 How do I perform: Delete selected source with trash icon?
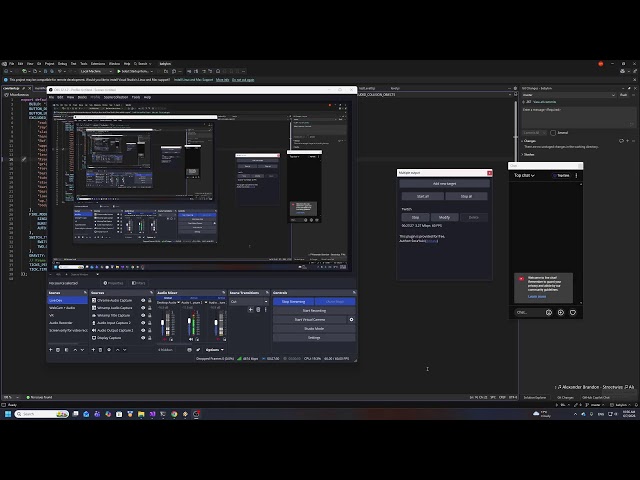pyautogui.click(x=100, y=350)
